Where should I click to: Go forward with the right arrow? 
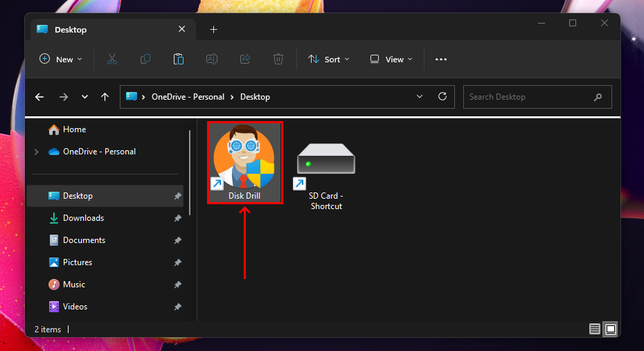[64, 97]
